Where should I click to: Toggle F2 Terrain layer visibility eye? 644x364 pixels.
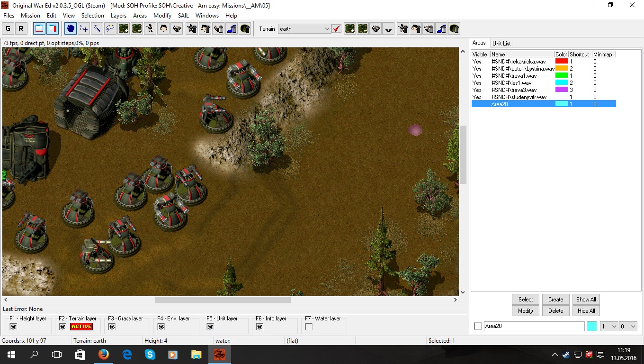[x=63, y=327]
